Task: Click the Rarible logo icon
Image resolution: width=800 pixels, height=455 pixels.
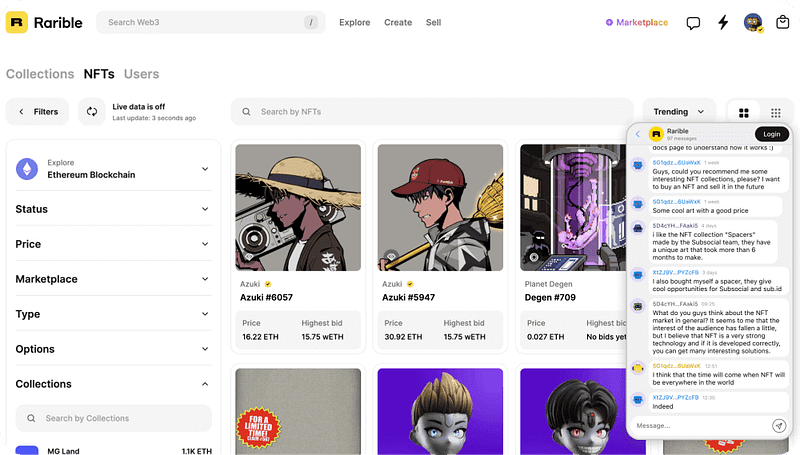Action: pos(17,22)
